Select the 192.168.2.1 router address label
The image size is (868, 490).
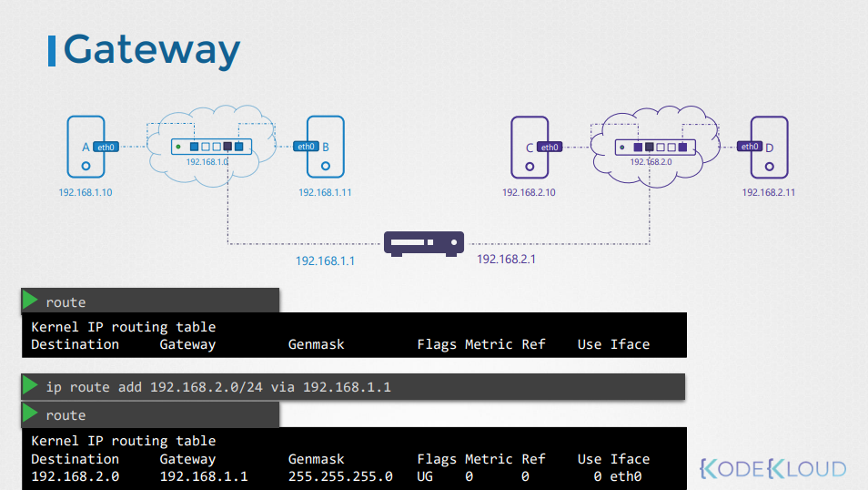(506, 260)
